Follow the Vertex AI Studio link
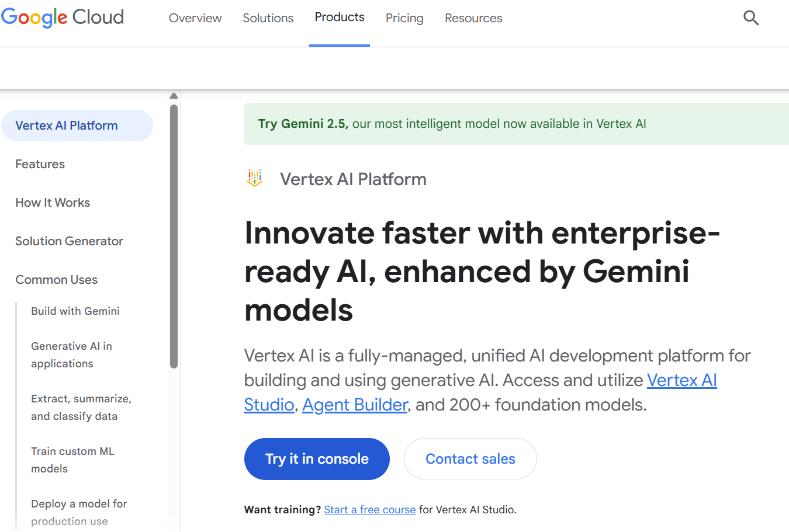This screenshot has height=532, width=789. (480, 392)
